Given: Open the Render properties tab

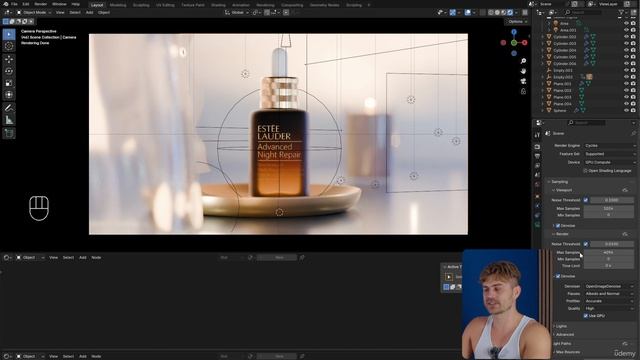Looking at the screenshot, I should point(537,147).
